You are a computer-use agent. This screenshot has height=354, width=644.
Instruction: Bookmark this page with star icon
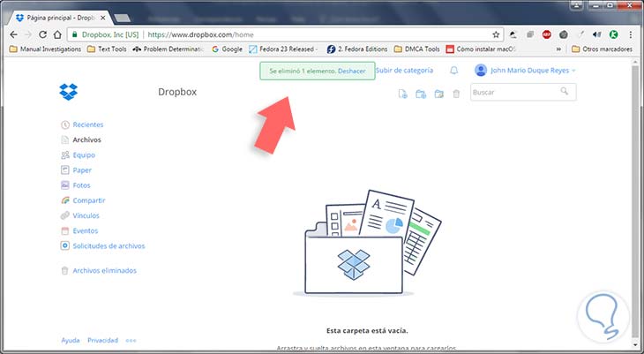click(x=496, y=34)
